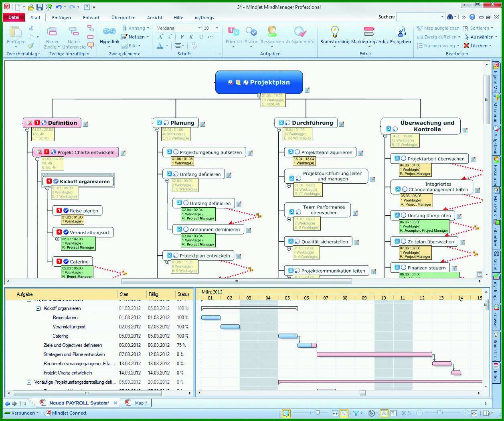The image size is (504, 421).
Task: Open the Auswählen dropdown
Action: pos(481,37)
